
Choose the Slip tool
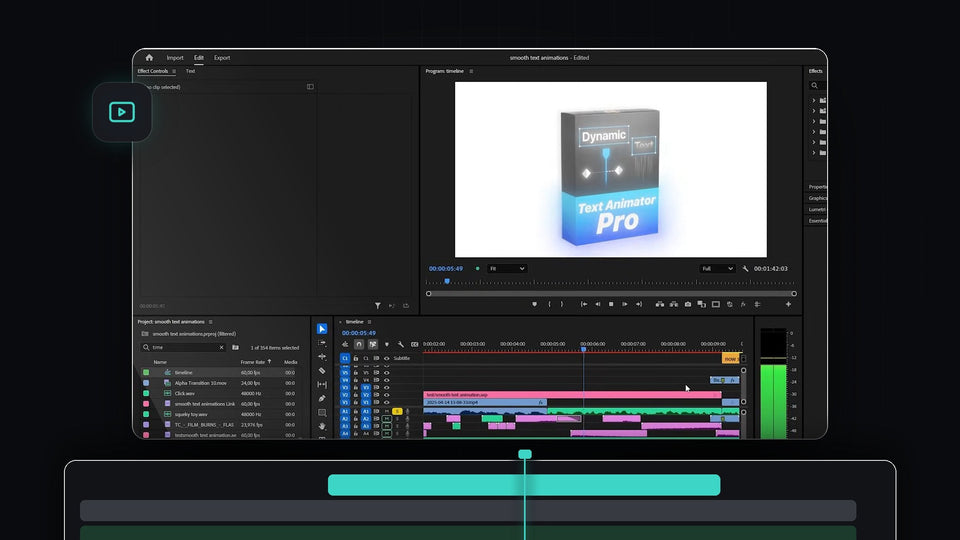click(322, 384)
